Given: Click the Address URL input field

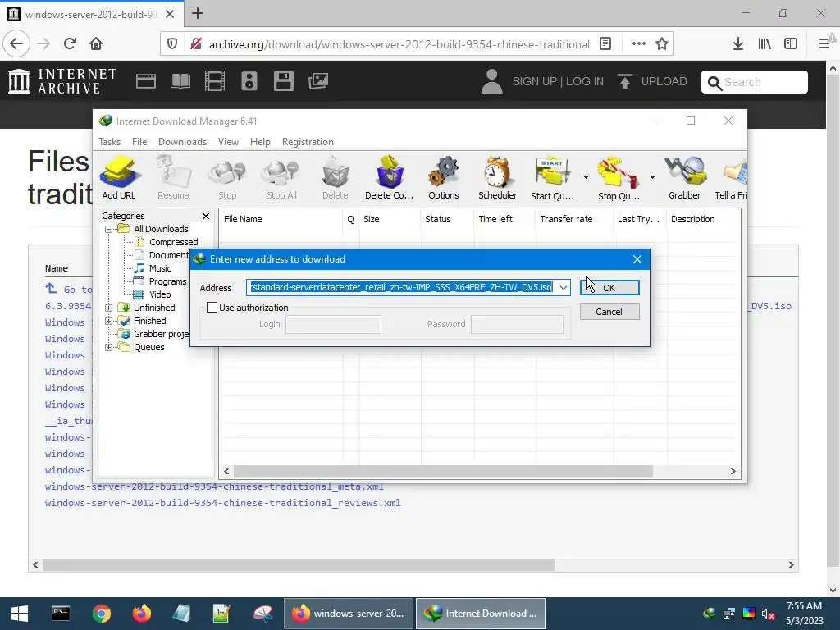Looking at the screenshot, I should [401, 288].
